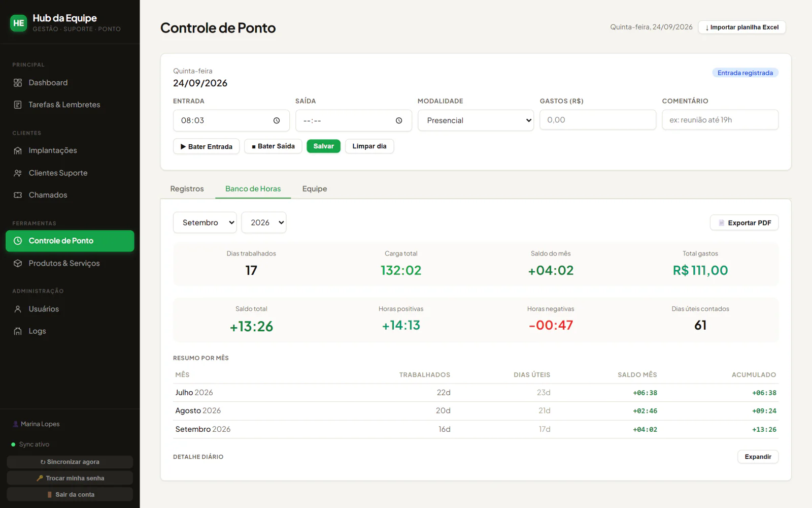Click Sair da conta button

pyautogui.click(x=70, y=494)
